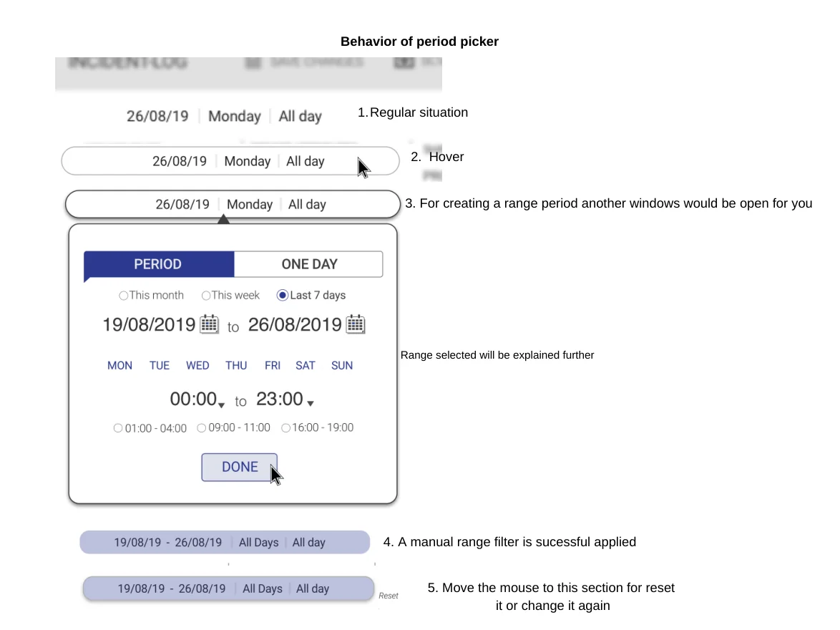840x630 pixels.
Task: Open the range filter pill beside the step 4 note
Action: (x=225, y=542)
